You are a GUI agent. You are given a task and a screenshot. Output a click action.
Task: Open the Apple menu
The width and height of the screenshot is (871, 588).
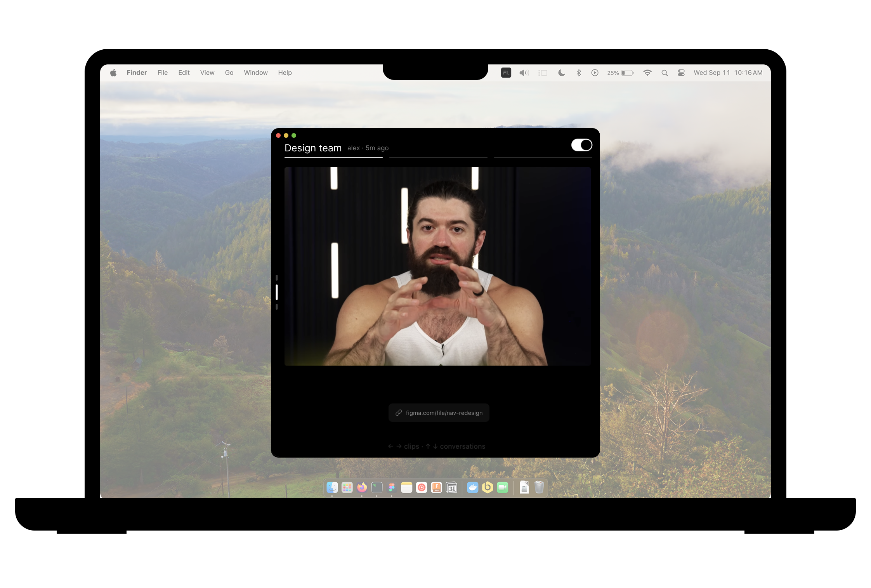(x=113, y=73)
